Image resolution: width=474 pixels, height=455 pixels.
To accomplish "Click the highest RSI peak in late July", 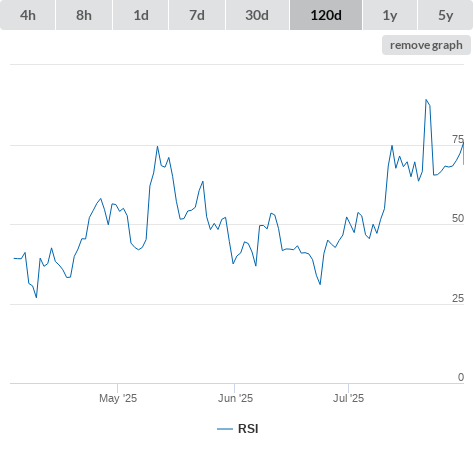I will coord(426,100).
